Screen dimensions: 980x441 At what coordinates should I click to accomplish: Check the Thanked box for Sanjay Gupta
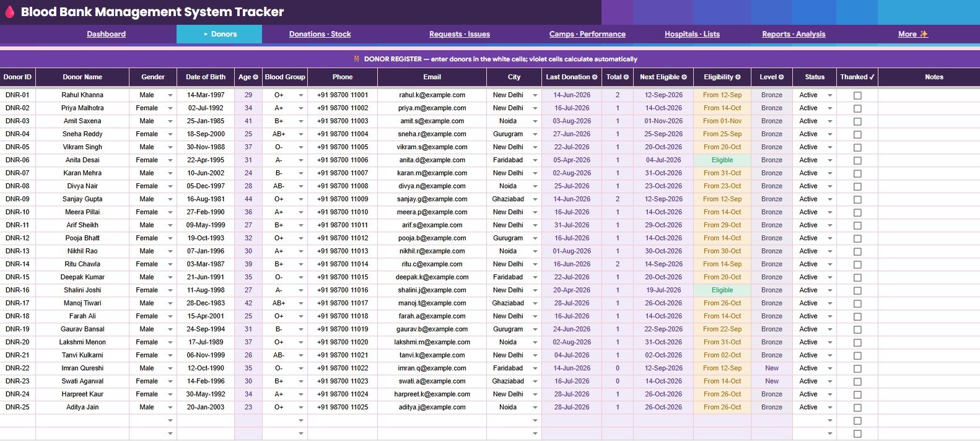[x=857, y=199]
